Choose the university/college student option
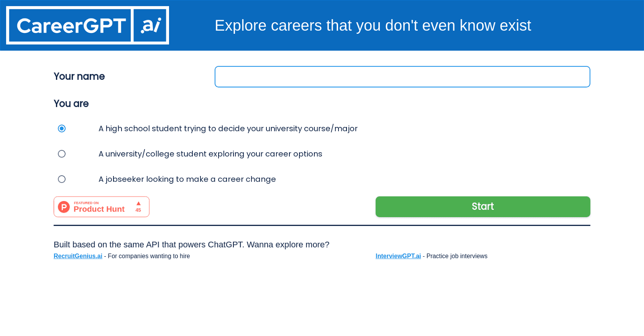This screenshot has width=644, height=336. 62,153
